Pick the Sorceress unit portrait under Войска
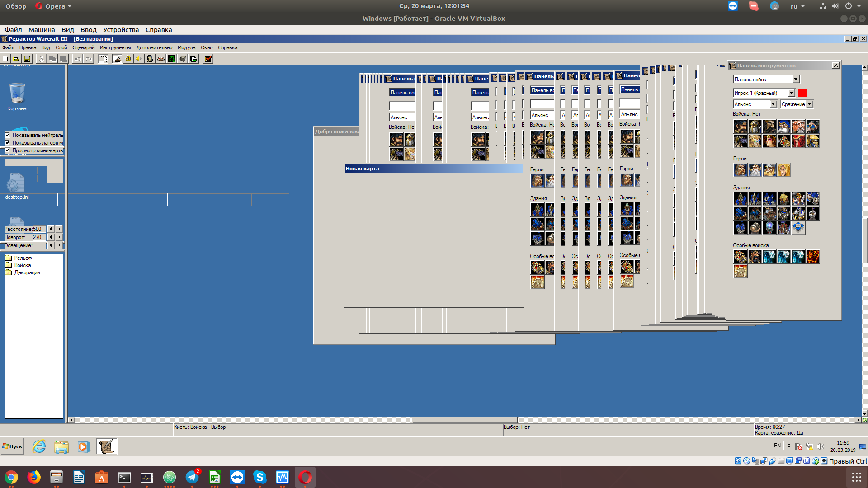 (769, 141)
